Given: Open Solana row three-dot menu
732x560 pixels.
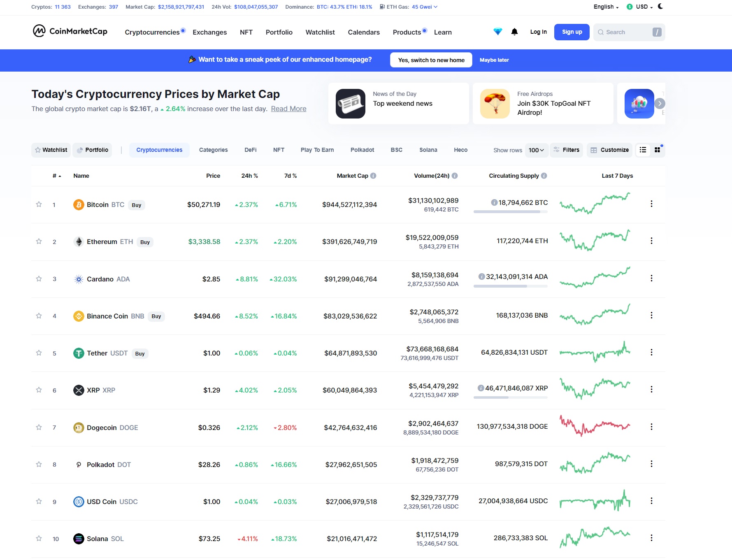Looking at the screenshot, I should 651,538.
